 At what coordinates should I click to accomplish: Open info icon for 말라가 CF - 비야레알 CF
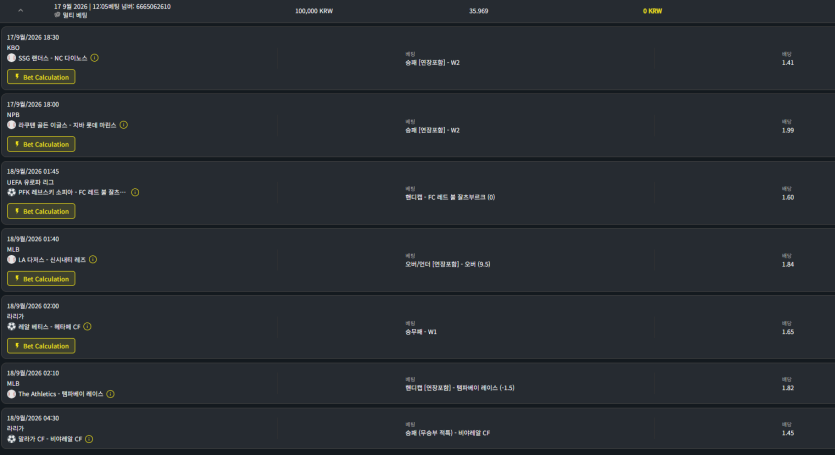[x=89, y=439]
